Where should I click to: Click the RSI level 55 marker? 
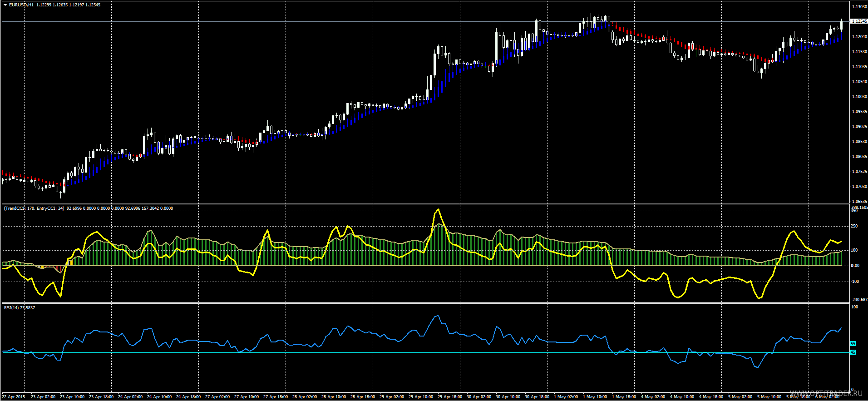pyautogui.click(x=853, y=344)
